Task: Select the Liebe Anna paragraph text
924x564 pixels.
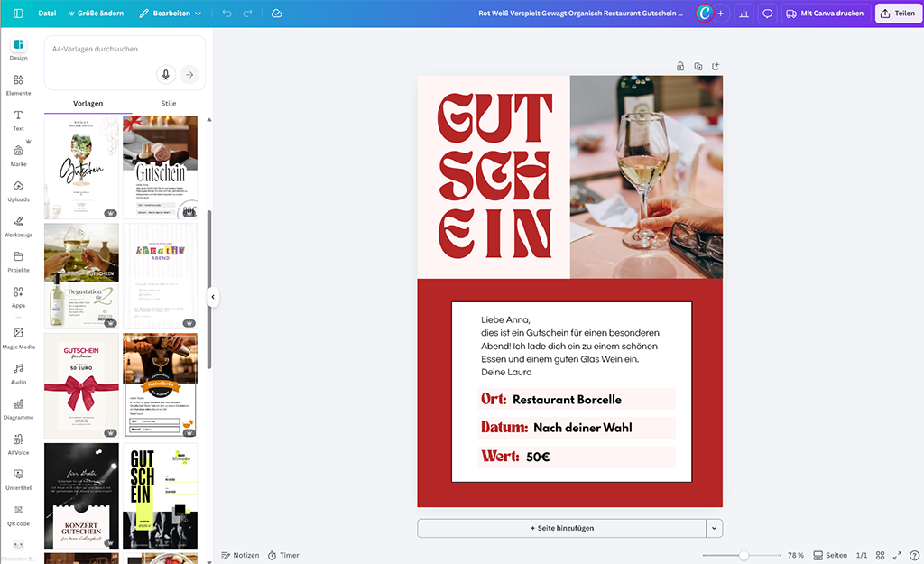Action: point(570,346)
